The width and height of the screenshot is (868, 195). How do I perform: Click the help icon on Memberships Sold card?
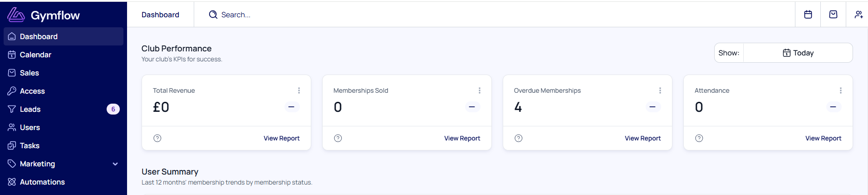(338, 138)
